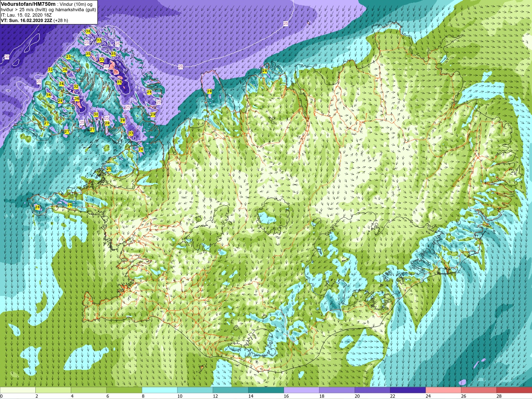532x399 pixels.
Task: Click the yellow 30 max gust marker
Action: tap(96, 115)
